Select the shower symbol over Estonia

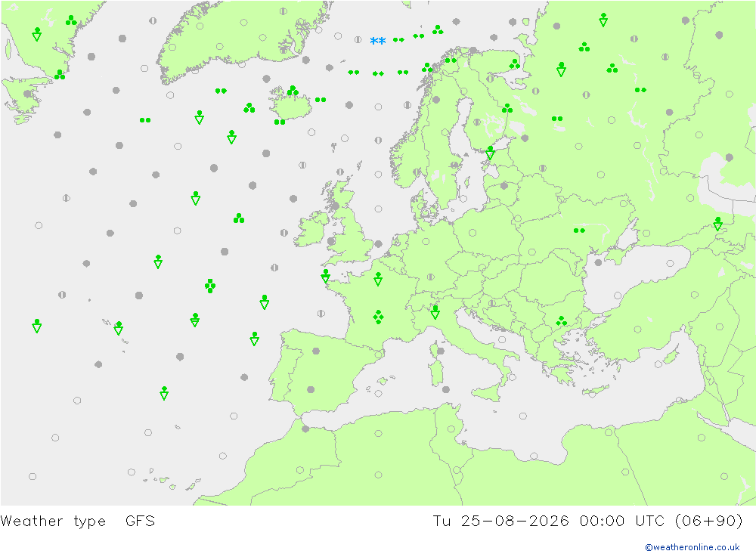point(490,153)
